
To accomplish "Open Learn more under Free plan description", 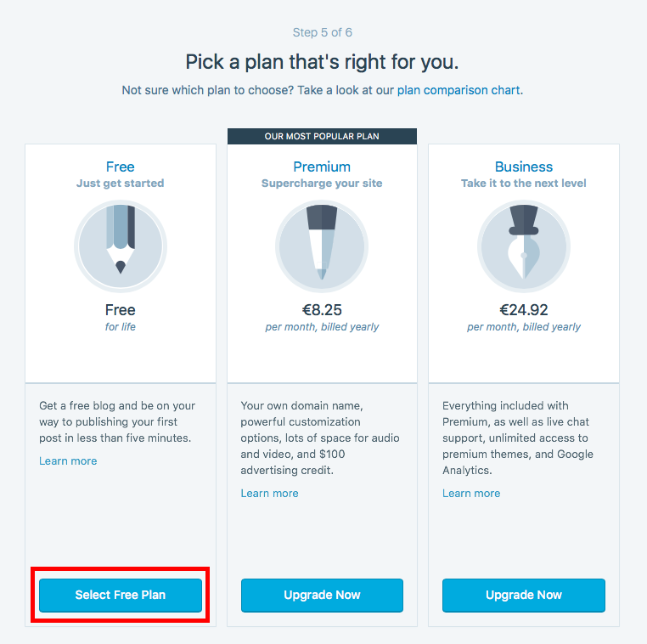I will pyautogui.click(x=68, y=460).
